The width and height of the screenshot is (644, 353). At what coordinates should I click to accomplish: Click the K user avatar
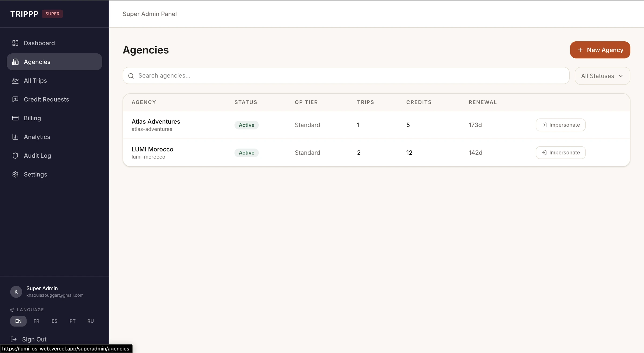point(16,292)
